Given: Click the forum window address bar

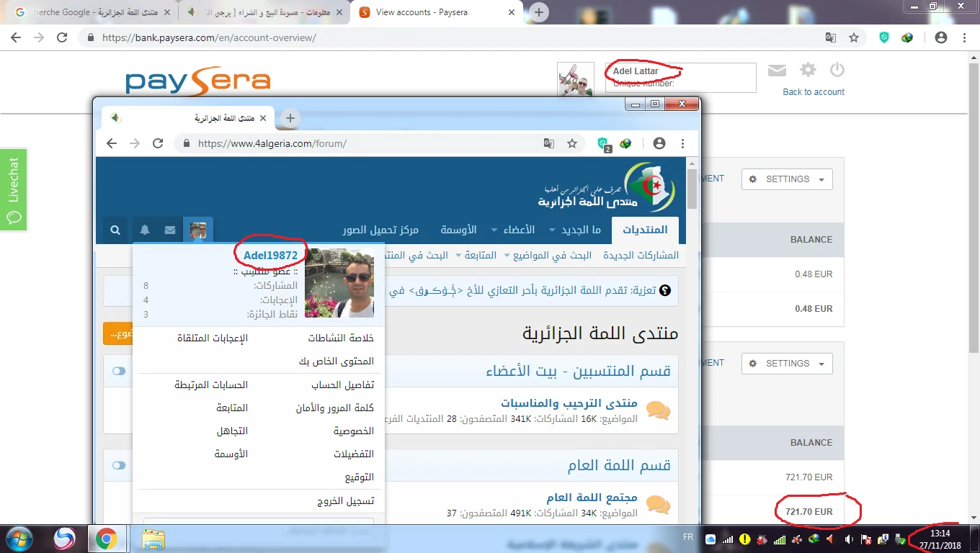Looking at the screenshot, I should 360,143.
